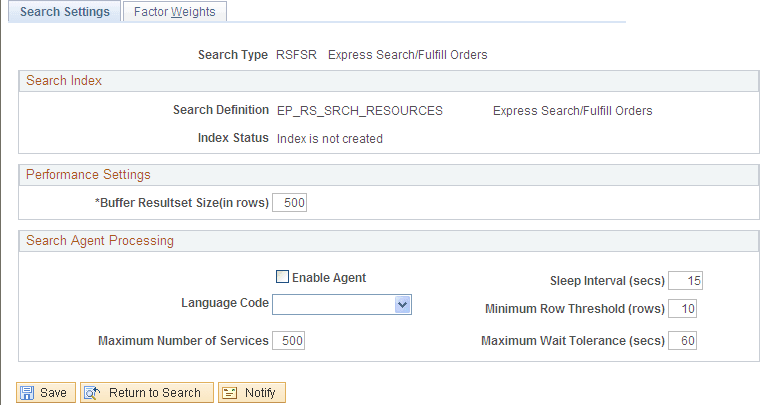Click the Save button
Image resolution: width=767 pixels, height=405 pixels.
click(46, 392)
